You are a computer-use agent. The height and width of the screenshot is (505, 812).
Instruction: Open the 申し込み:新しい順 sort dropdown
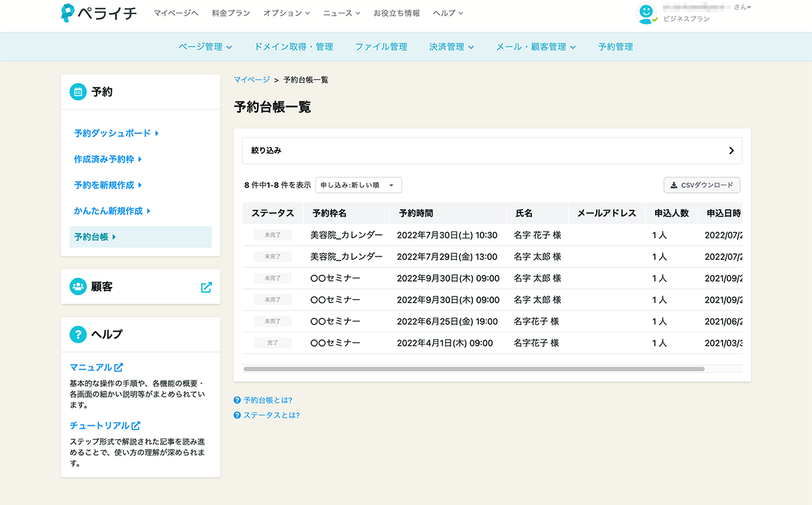359,185
